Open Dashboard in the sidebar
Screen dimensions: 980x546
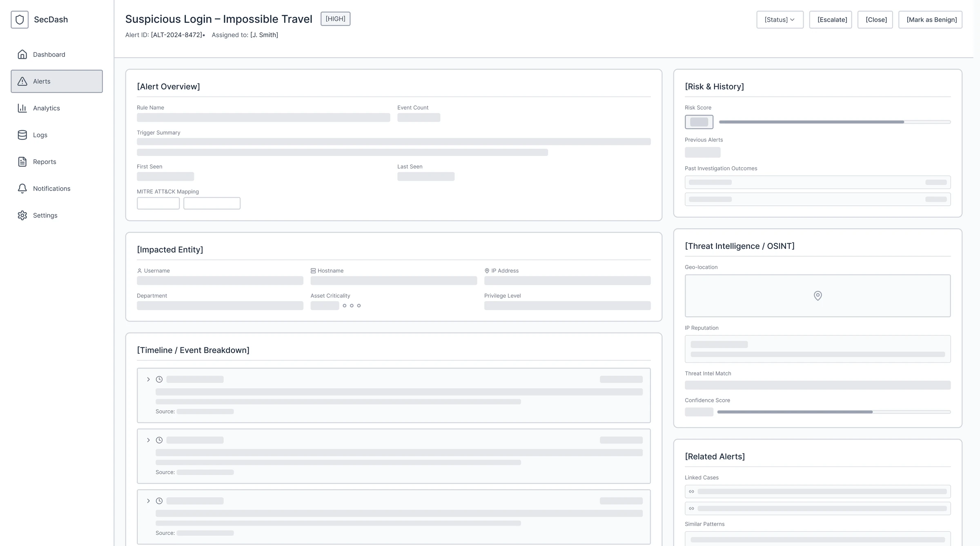tap(57, 54)
